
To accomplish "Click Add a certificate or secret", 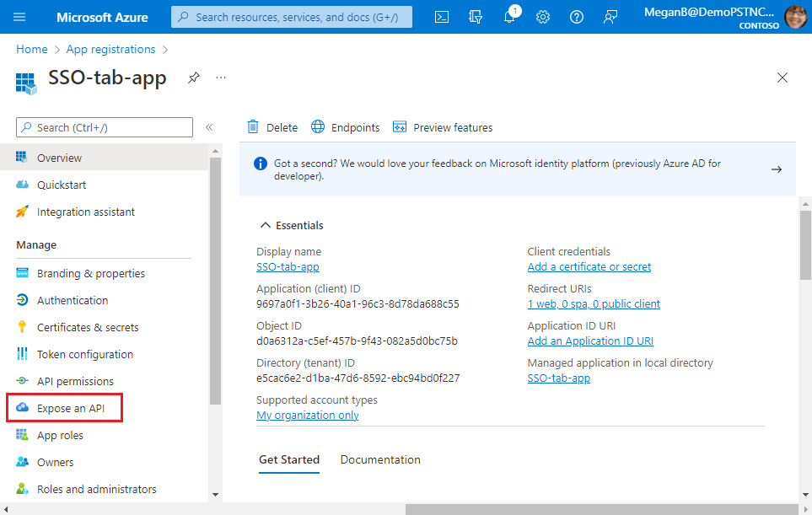I will pos(589,266).
